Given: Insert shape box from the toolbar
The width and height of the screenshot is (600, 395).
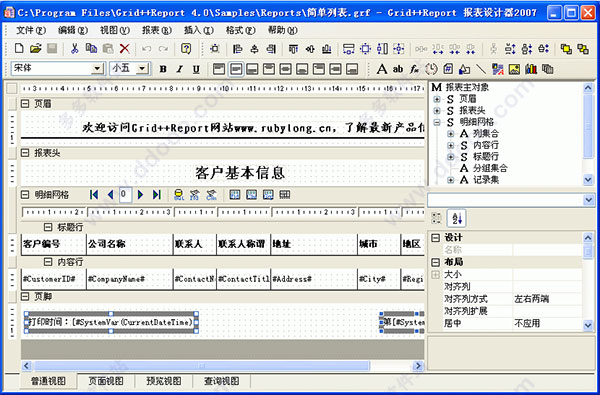Looking at the screenshot, I should click(x=464, y=69).
